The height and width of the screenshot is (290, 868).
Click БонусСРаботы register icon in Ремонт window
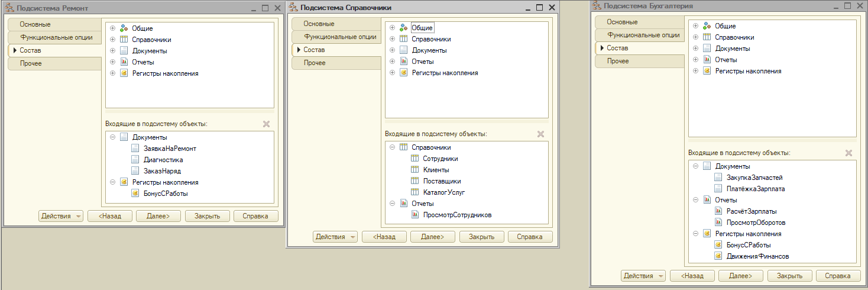coord(135,194)
